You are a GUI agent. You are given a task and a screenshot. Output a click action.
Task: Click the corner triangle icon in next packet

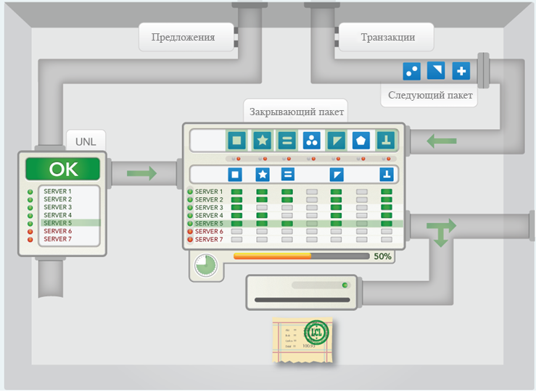tap(436, 70)
